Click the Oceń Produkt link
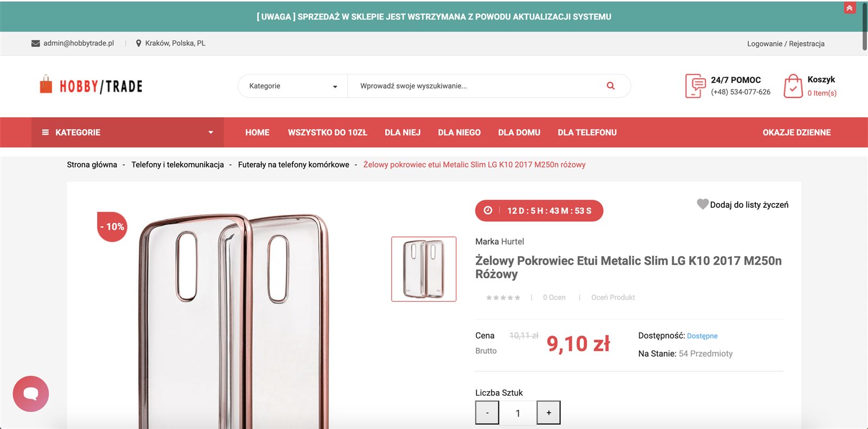The width and height of the screenshot is (868, 429). pyautogui.click(x=612, y=297)
